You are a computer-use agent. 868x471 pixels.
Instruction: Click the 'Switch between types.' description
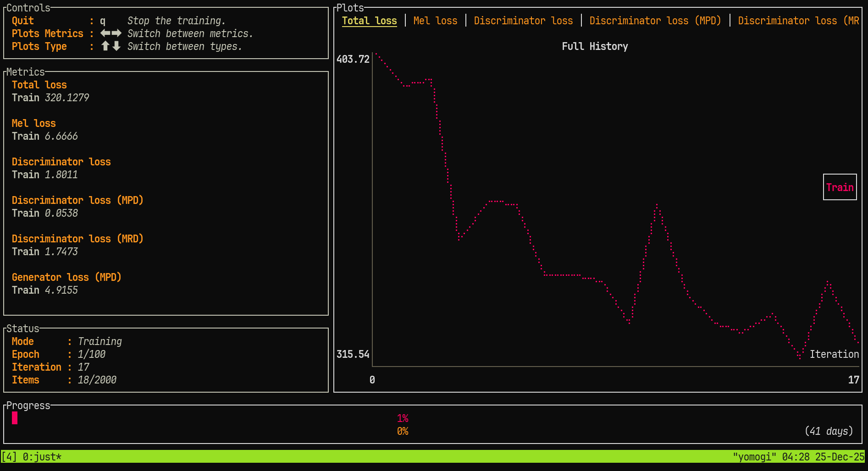[x=185, y=46]
